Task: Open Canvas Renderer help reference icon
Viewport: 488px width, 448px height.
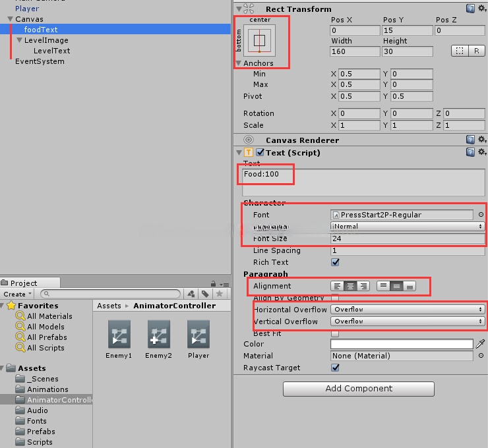Action: (x=470, y=140)
